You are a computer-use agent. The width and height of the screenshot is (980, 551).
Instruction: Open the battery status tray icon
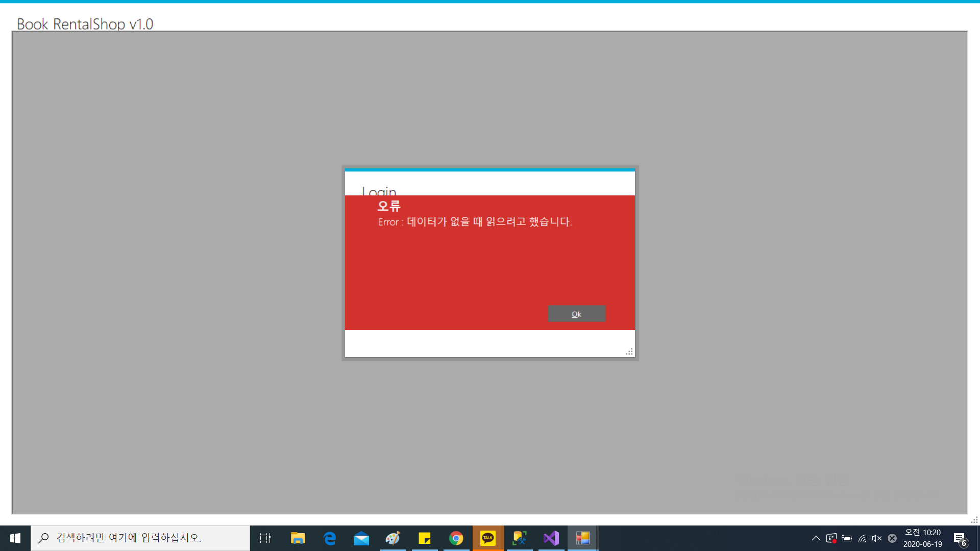coord(847,538)
